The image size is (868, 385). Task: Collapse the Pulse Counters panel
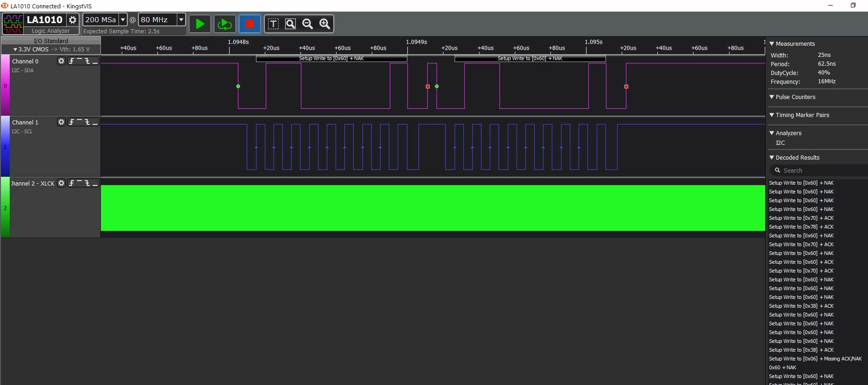(x=772, y=97)
